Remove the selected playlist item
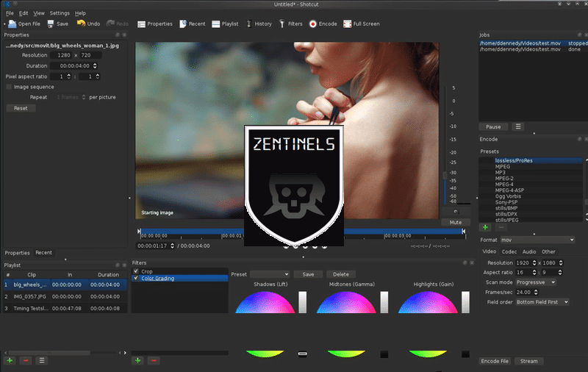 (26, 360)
